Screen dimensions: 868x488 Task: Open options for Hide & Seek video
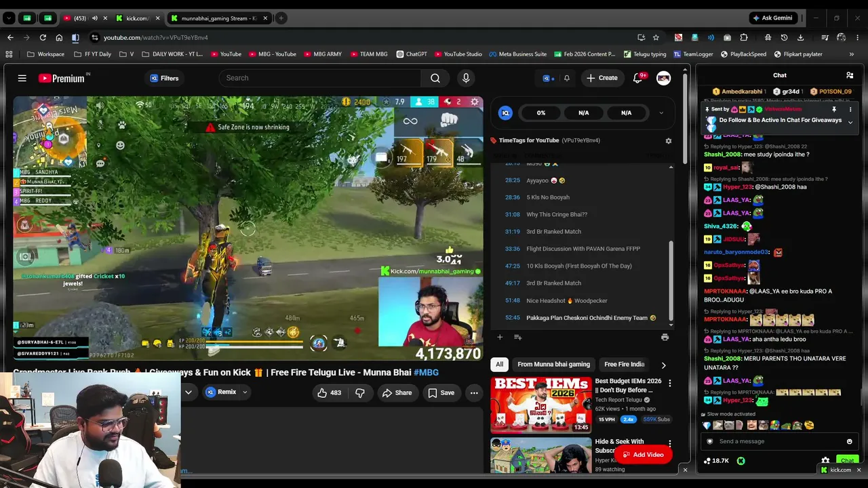click(670, 445)
